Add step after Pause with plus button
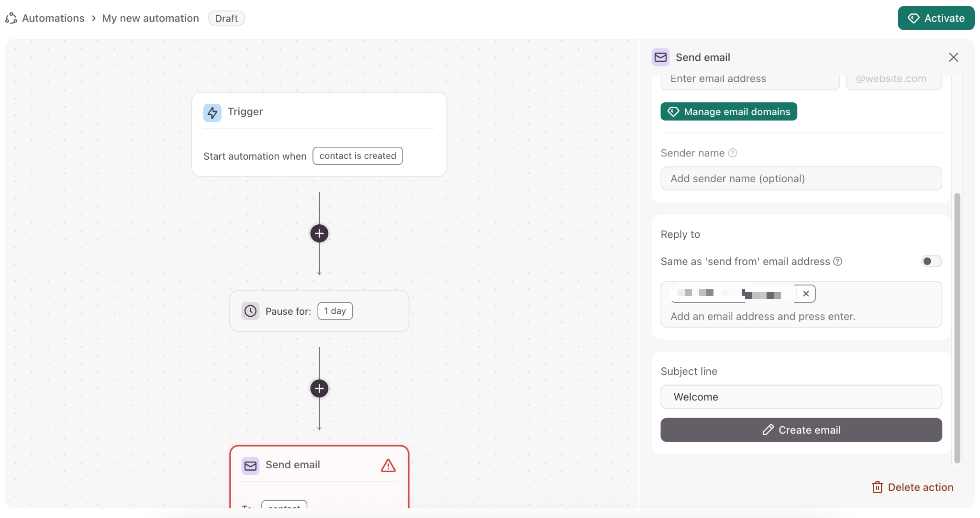Screen dimensions: 980x518 (319, 388)
